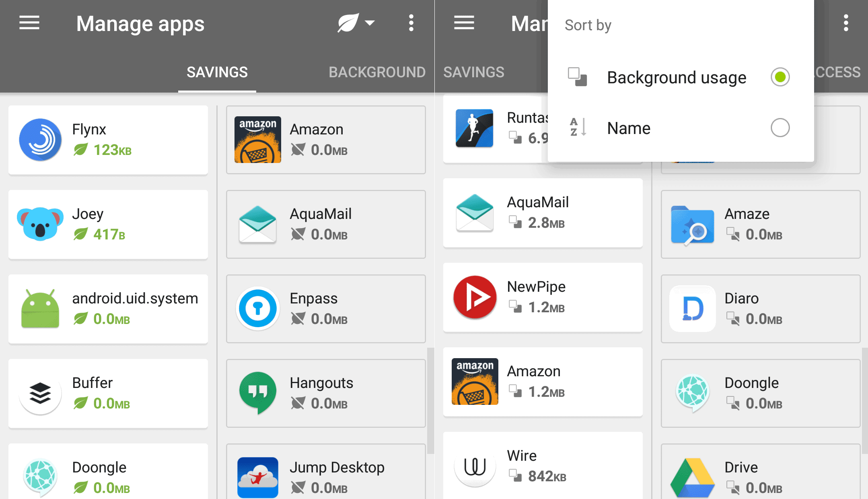Open the Hangouts quote bubble icon

pos(258,393)
